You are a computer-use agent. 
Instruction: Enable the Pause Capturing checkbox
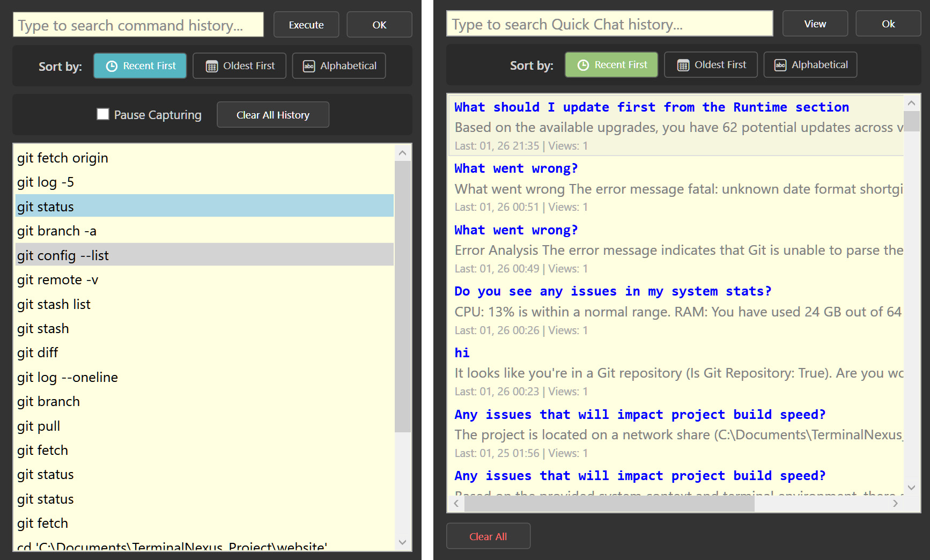[x=103, y=114]
